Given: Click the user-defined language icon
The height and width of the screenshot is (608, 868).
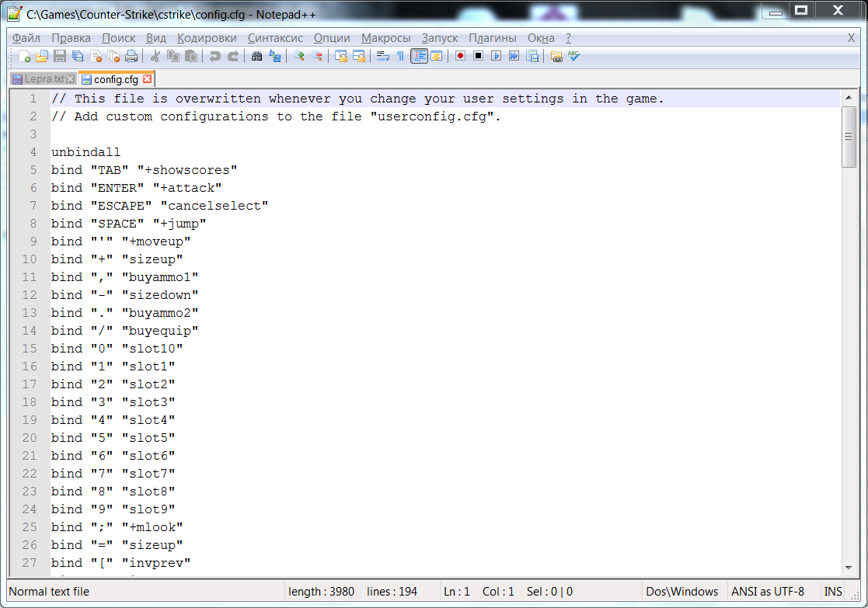Looking at the screenshot, I should (x=436, y=57).
